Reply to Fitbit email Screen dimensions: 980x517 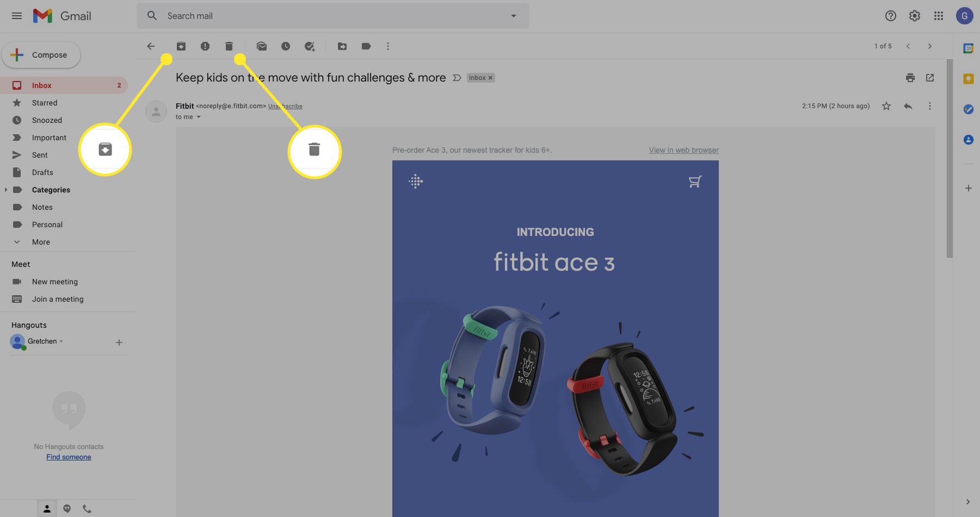[908, 106]
